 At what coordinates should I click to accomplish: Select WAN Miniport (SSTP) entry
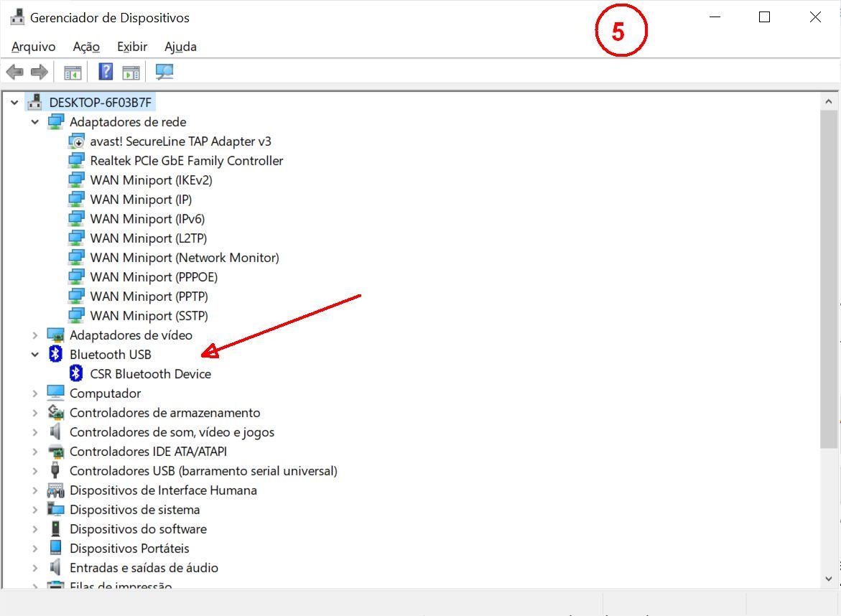[x=149, y=315]
